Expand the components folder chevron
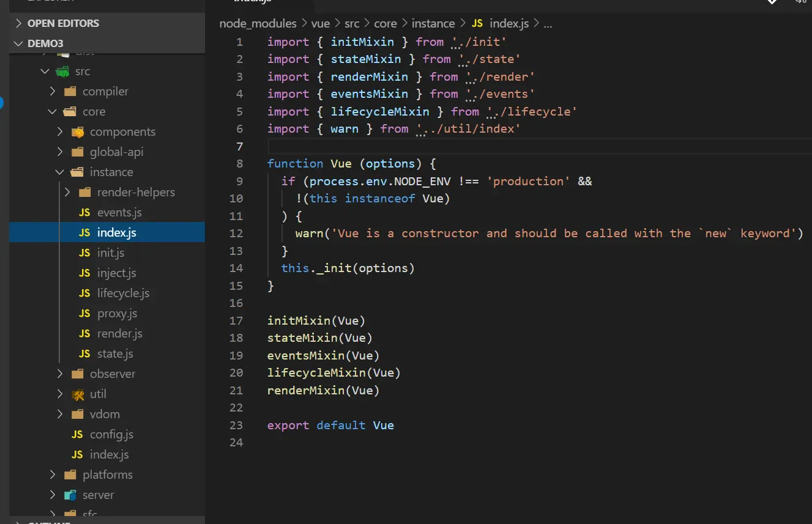 coord(60,132)
